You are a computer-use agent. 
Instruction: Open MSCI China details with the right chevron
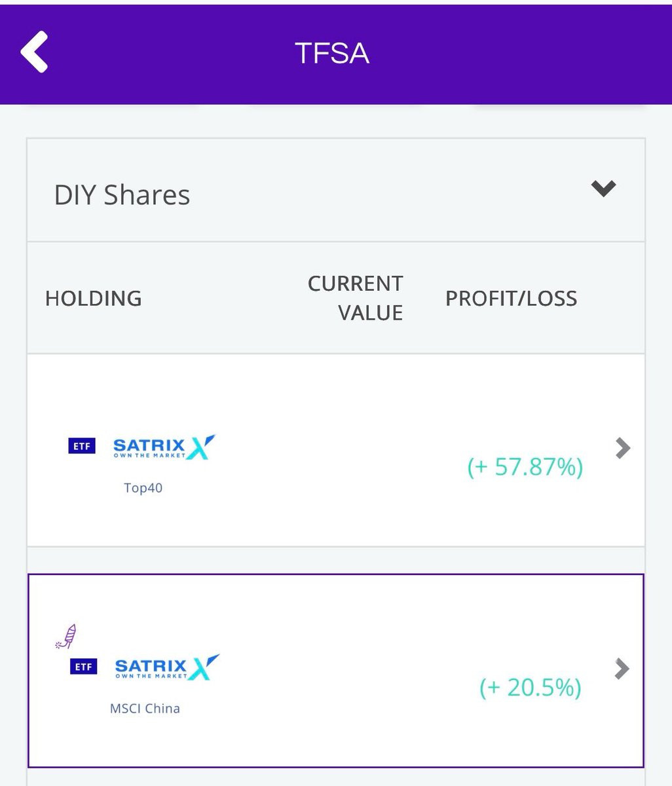[x=622, y=669]
